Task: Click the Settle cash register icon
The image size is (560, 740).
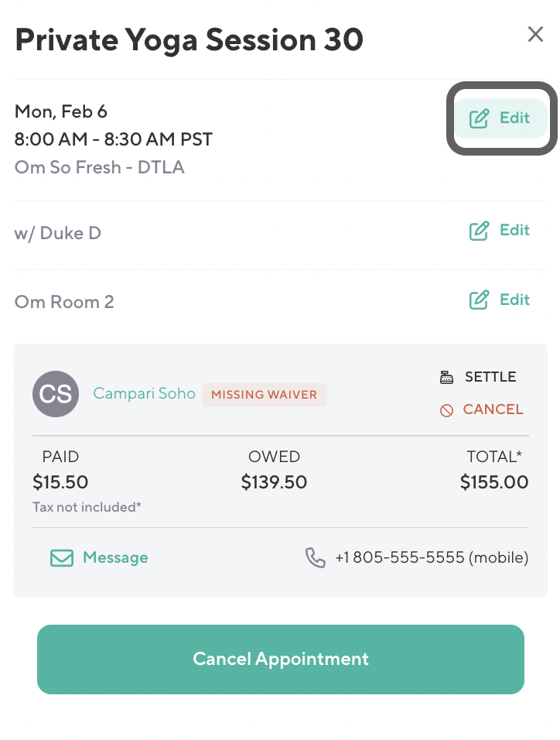Action: point(446,378)
